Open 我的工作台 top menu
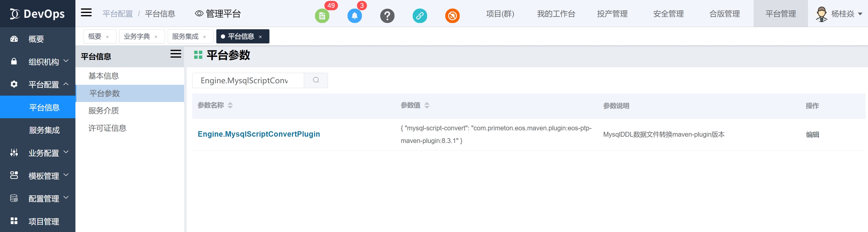Screen dimensions: 868x232 [556, 14]
